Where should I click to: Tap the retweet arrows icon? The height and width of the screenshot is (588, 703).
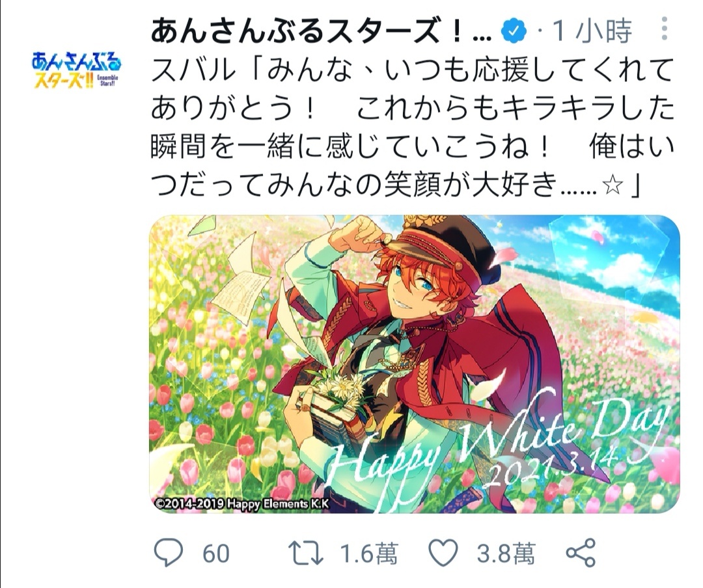coord(305,553)
